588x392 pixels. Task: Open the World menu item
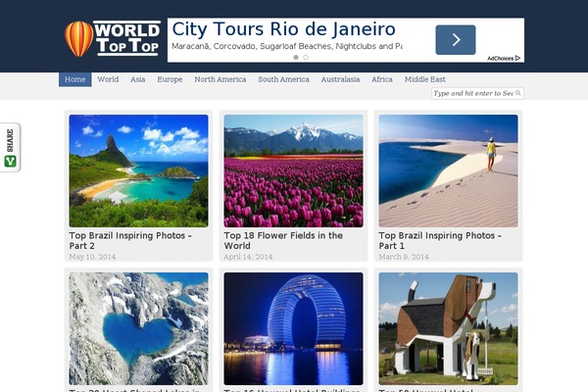[108, 79]
